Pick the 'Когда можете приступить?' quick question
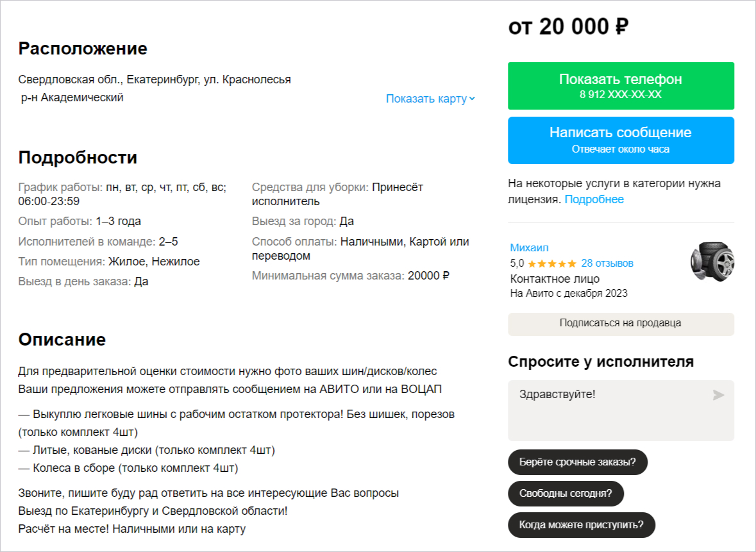The width and height of the screenshot is (756, 552). tap(581, 525)
